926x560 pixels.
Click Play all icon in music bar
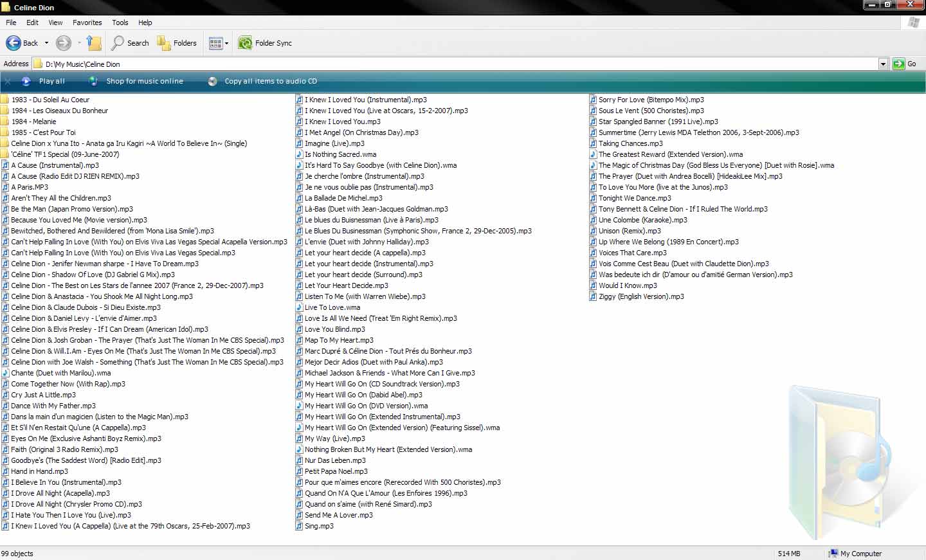pyautogui.click(x=26, y=81)
